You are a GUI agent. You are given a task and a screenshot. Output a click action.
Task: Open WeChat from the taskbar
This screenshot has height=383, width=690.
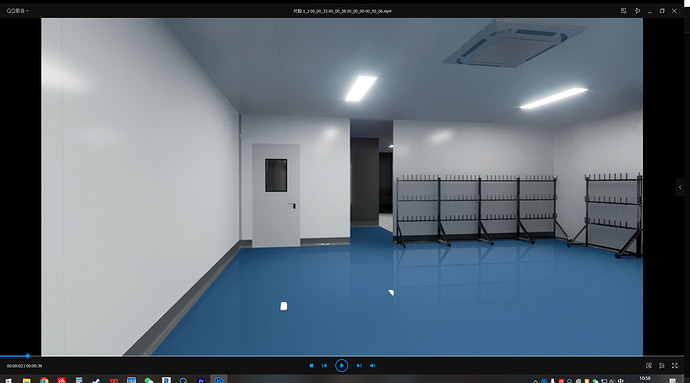pyautogui.click(x=149, y=380)
